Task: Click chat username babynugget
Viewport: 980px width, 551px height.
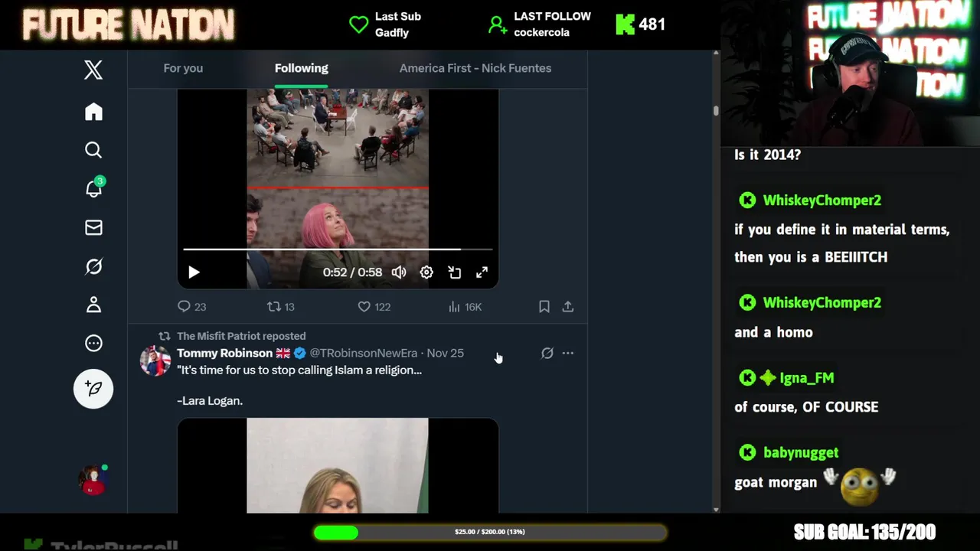Action: tap(801, 452)
